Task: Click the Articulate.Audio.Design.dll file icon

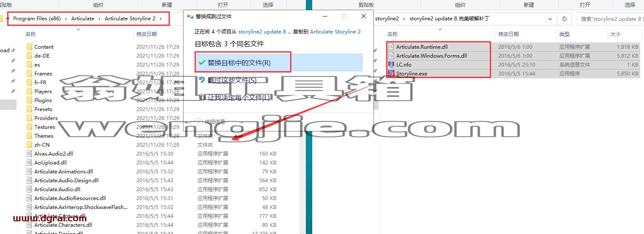Action: pyautogui.click(x=29, y=180)
